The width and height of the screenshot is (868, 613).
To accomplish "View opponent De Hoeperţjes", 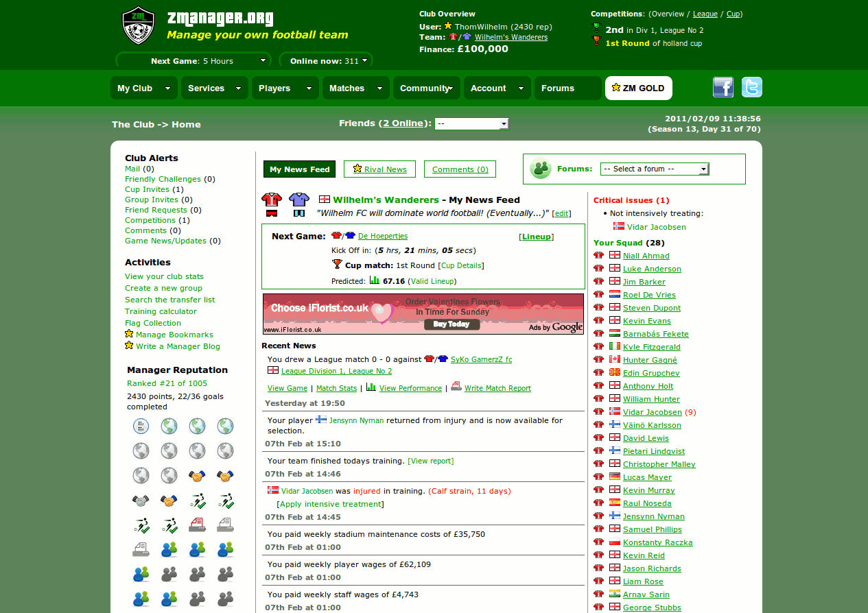I will pos(384,237).
